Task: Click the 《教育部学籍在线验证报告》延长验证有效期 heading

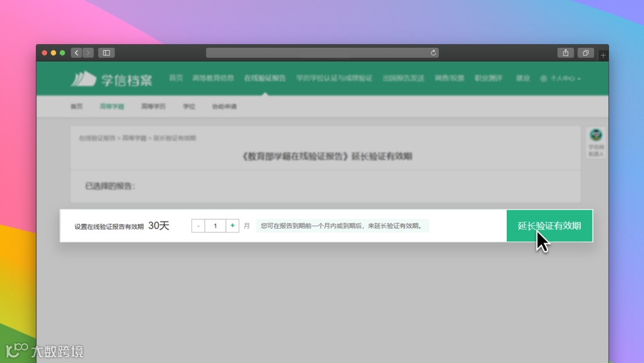Action: pyautogui.click(x=326, y=156)
